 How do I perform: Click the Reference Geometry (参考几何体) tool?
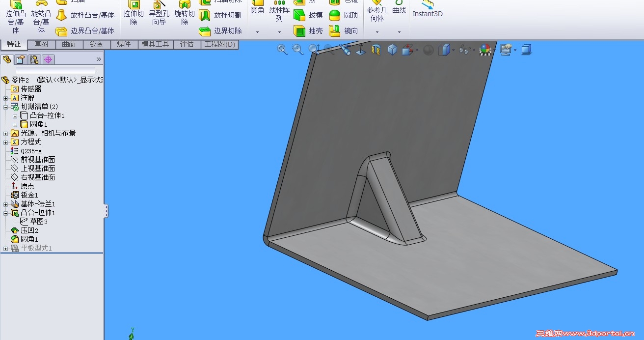point(377,11)
